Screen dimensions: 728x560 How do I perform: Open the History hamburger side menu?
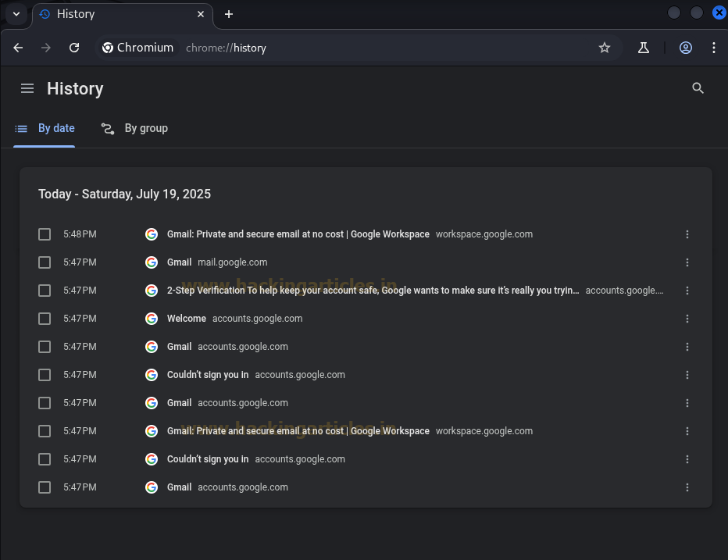click(x=27, y=88)
